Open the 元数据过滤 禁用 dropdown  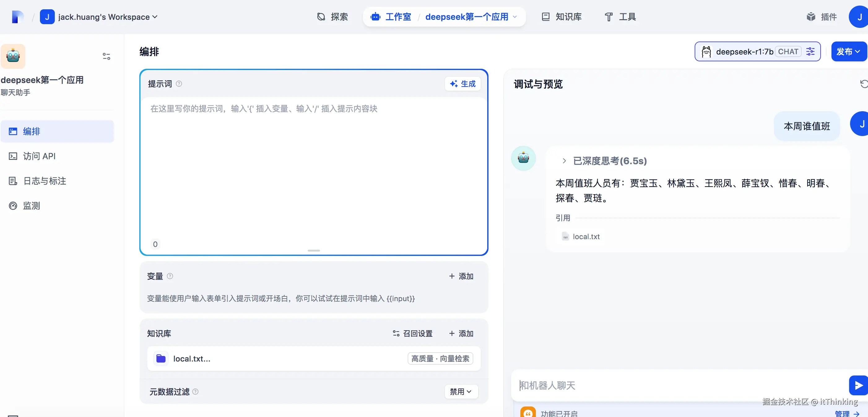coord(461,391)
